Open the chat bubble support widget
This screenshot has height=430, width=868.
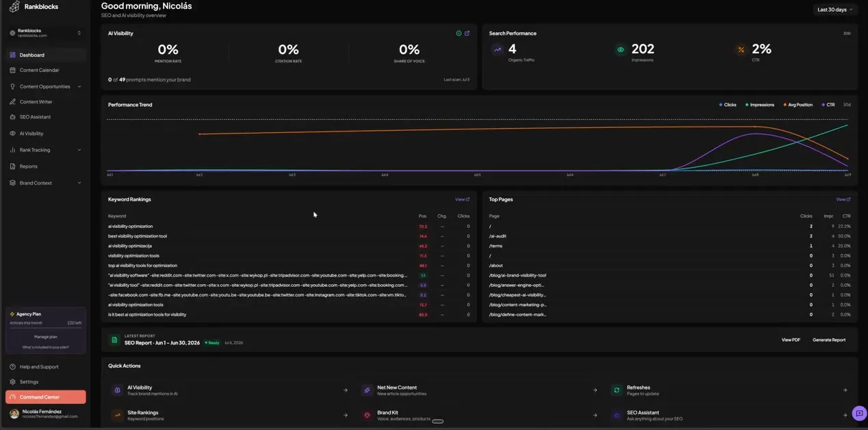click(x=859, y=414)
